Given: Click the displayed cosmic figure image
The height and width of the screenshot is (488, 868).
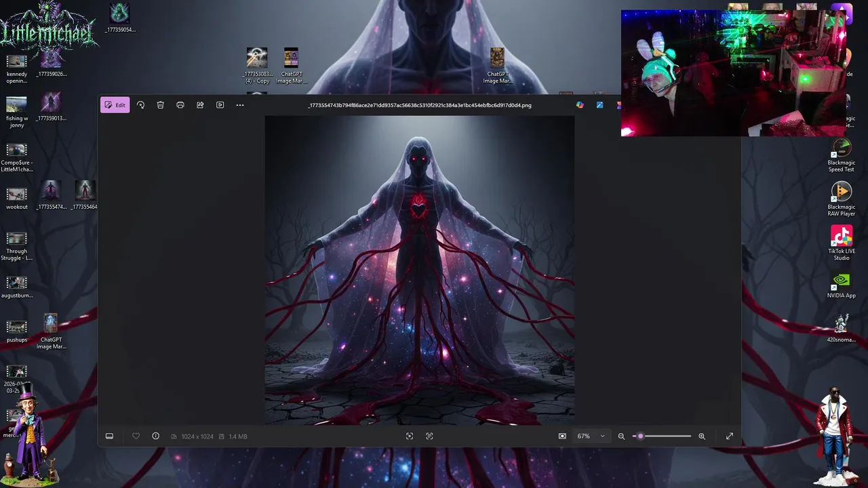Looking at the screenshot, I should (420, 270).
